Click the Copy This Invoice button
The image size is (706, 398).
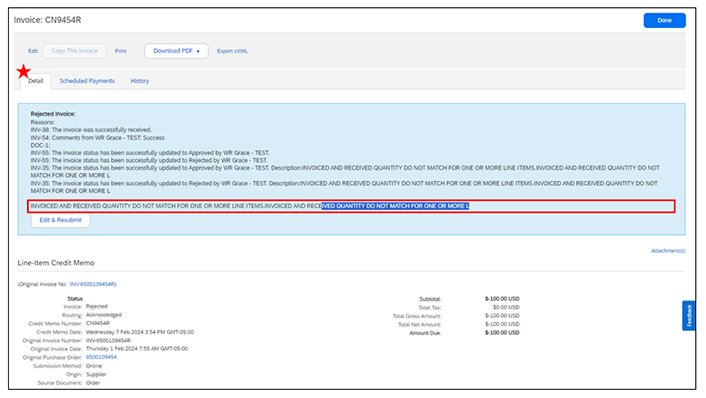pos(74,51)
